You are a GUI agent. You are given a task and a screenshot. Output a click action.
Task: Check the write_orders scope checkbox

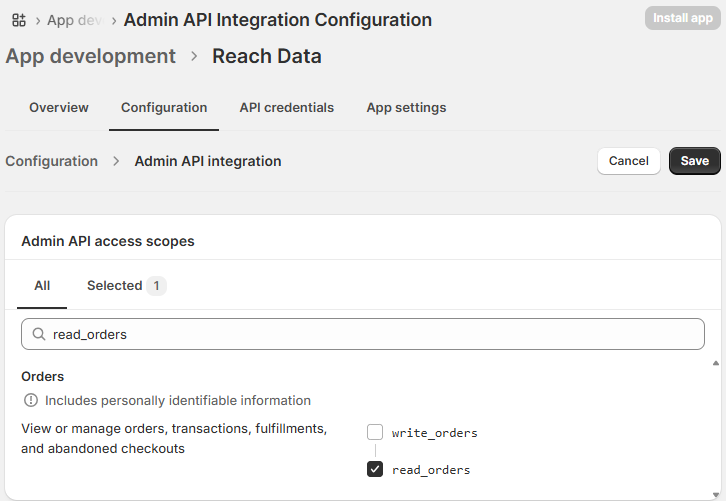(375, 432)
